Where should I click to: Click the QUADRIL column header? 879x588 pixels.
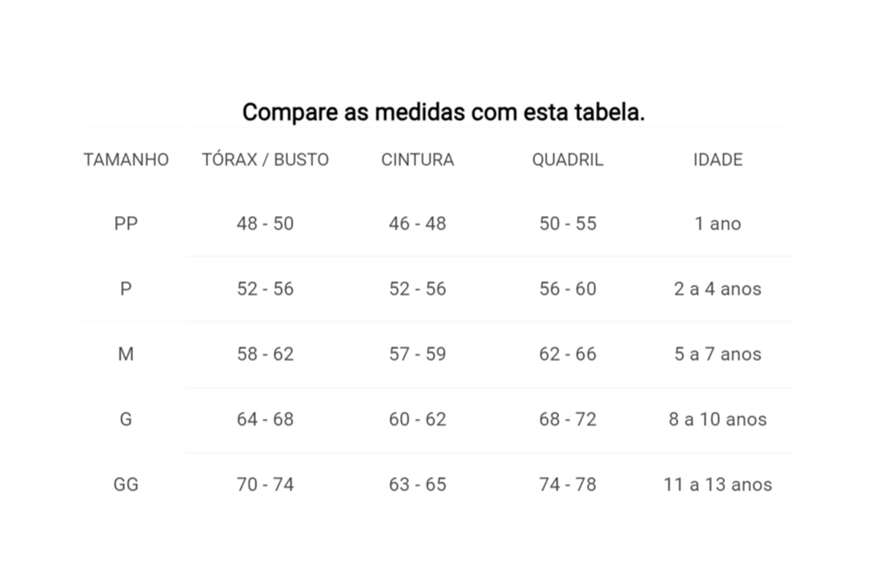pos(568,160)
